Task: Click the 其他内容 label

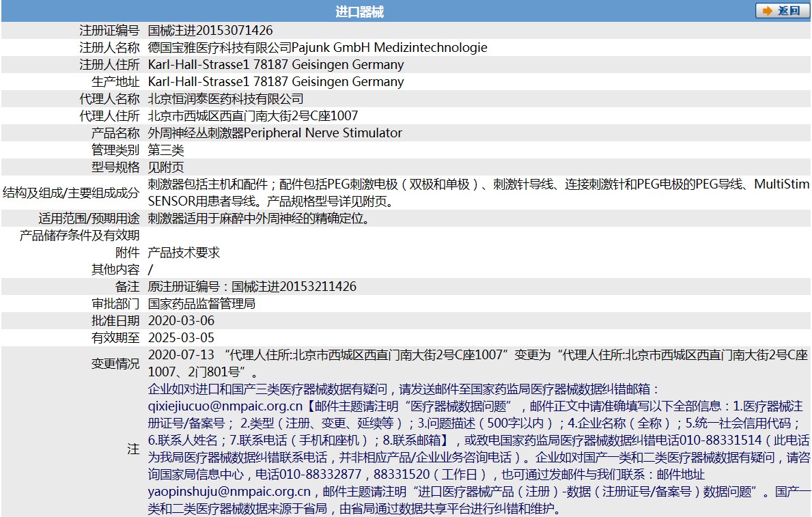Action: coord(115,270)
